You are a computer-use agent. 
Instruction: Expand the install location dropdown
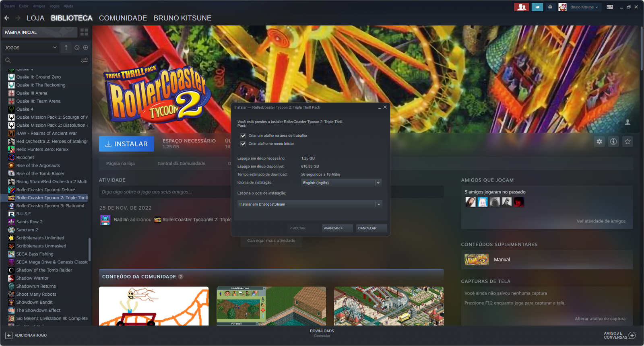310,204
